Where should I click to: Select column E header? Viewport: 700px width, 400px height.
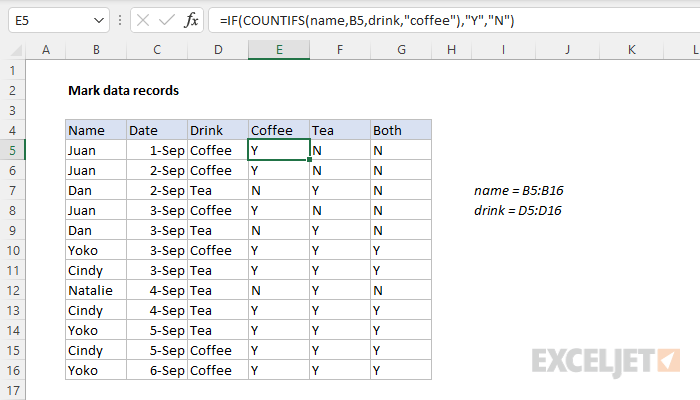(x=279, y=50)
